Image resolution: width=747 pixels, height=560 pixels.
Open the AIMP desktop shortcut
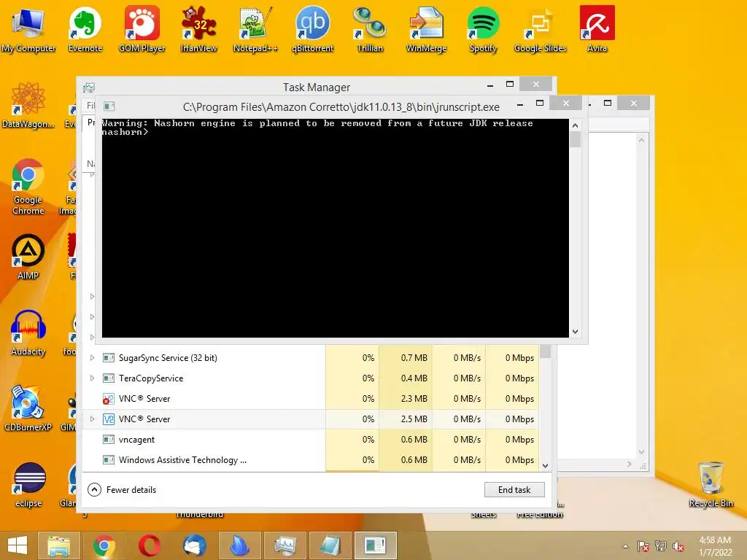tap(28, 257)
